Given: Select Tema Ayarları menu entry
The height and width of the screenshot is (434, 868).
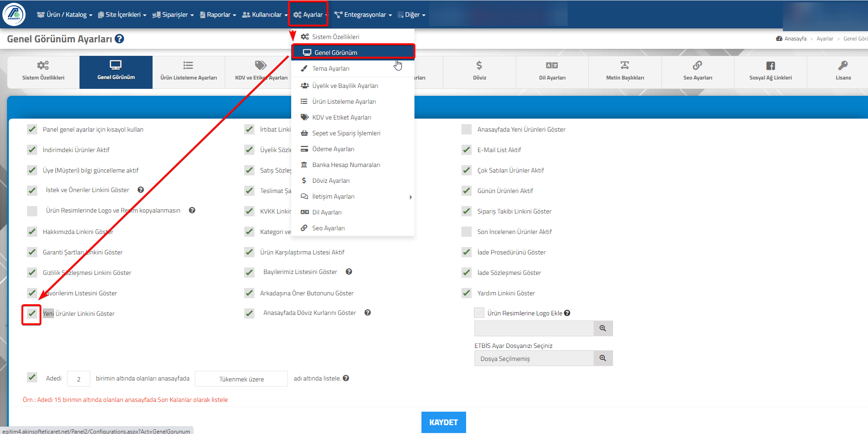Looking at the screenshot, I should click(x=353, y=68).
